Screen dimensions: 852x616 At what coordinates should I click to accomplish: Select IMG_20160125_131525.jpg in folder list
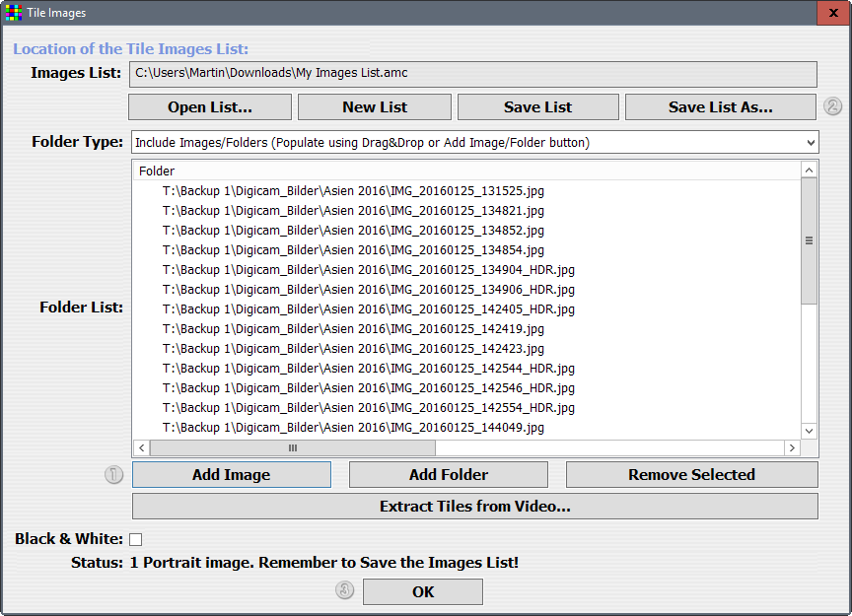click(x=353, y=190)
